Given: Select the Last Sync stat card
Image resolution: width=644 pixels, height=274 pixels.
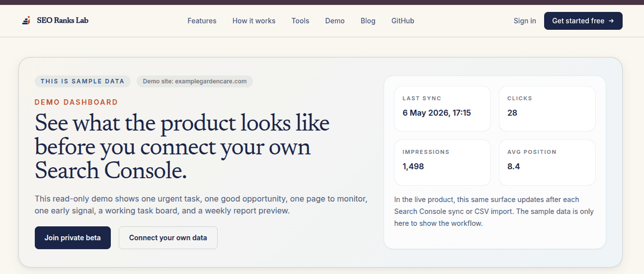Looking at the screenshot, I should pyautogui.click(x=442, y=109).
